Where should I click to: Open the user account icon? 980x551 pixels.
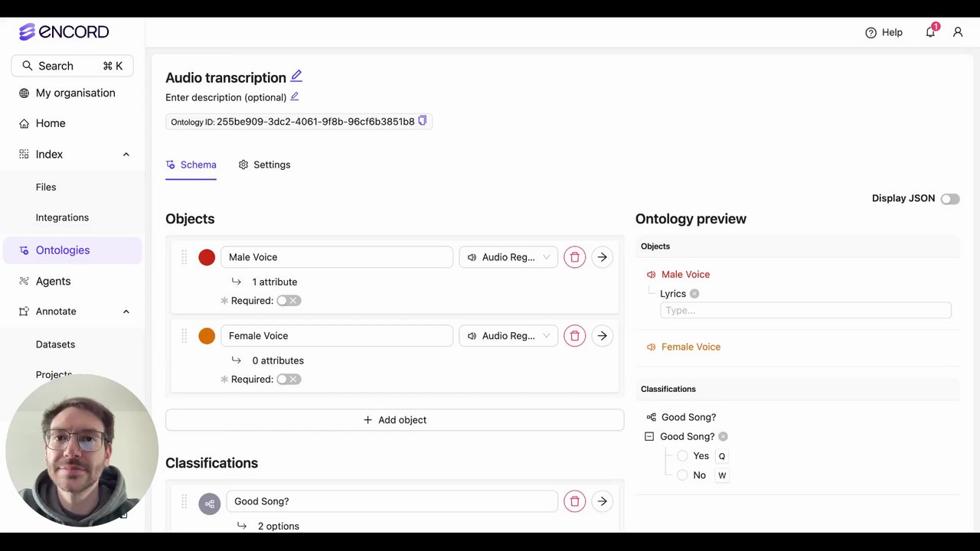958,32
